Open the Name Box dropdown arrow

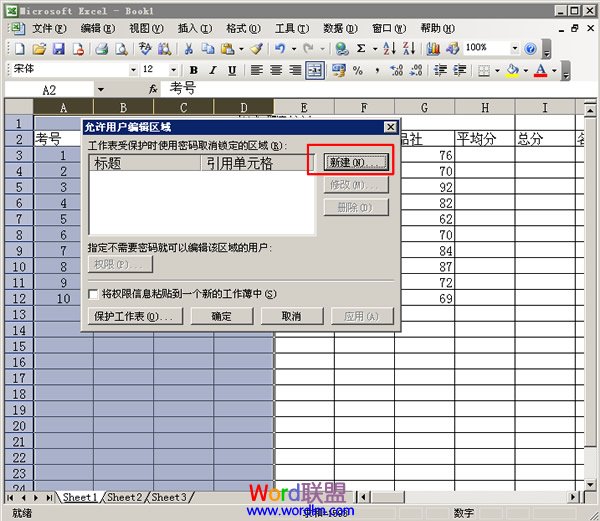(100, 90)
